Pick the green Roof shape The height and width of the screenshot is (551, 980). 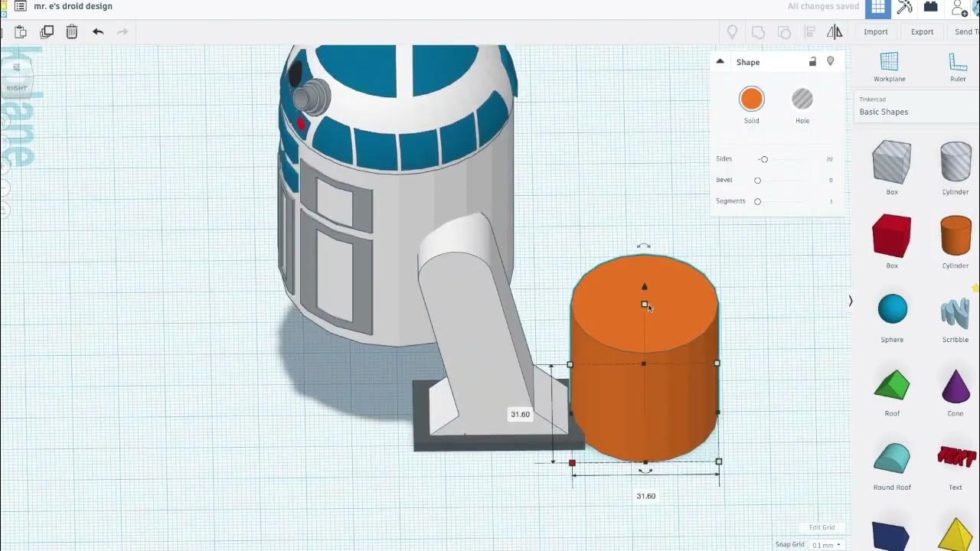[892, 384]
